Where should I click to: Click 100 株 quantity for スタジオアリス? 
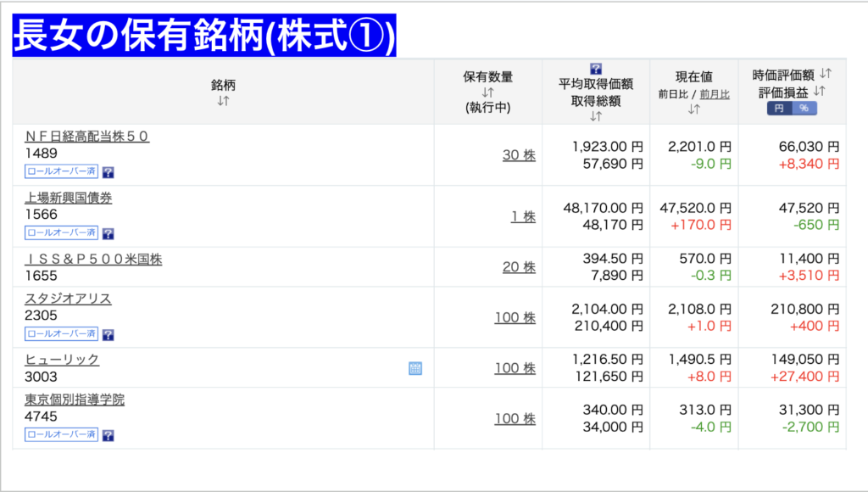coord(515,317)
